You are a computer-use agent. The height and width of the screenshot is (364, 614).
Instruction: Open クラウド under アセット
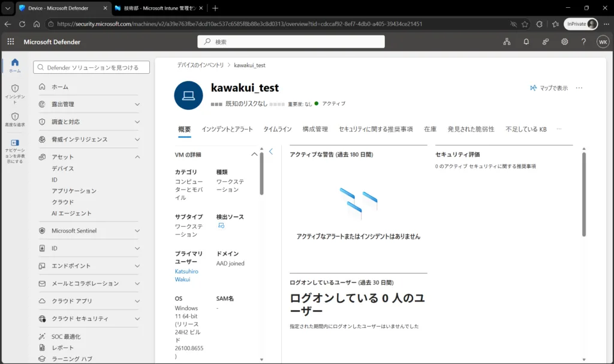point(62,202)
